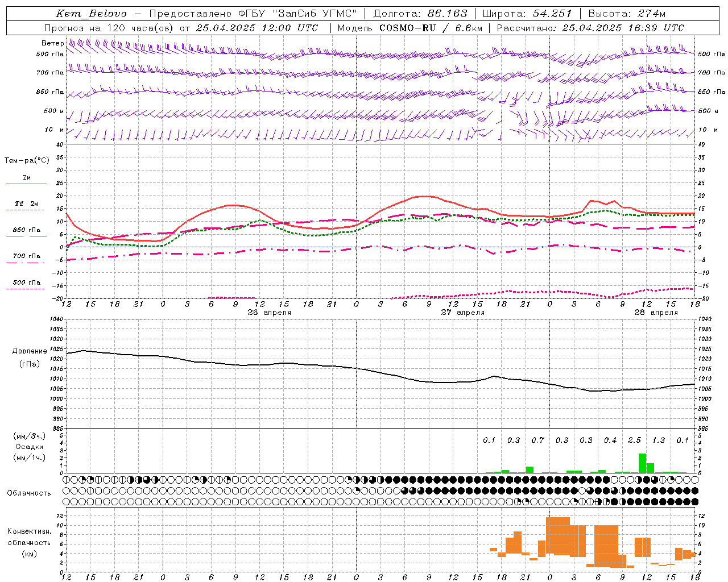
Task: Click the red line sample under 2м legend
Action: 26,184
